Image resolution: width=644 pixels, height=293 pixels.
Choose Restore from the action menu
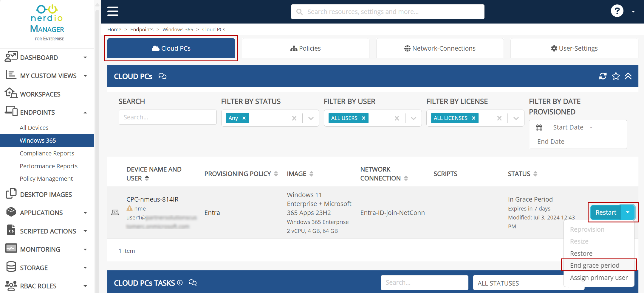581,253
